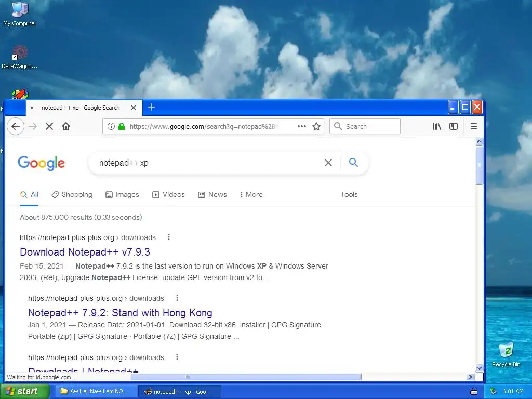
Task: Click the green padlock security icon
Action: tap(122, 127)
